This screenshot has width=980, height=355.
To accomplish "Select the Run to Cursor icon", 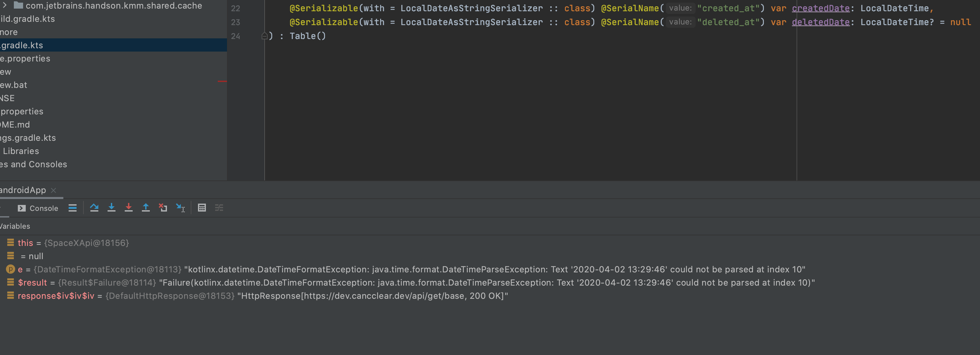I will pyautogui.click(x=180, y=208).
